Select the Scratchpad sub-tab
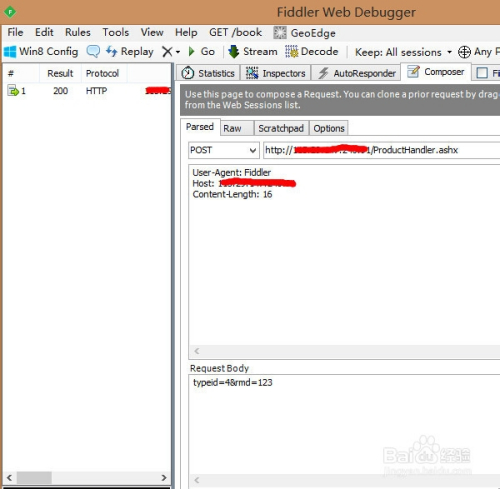The height and width of the screenshot is (489, 500). [x=281, y=128]
